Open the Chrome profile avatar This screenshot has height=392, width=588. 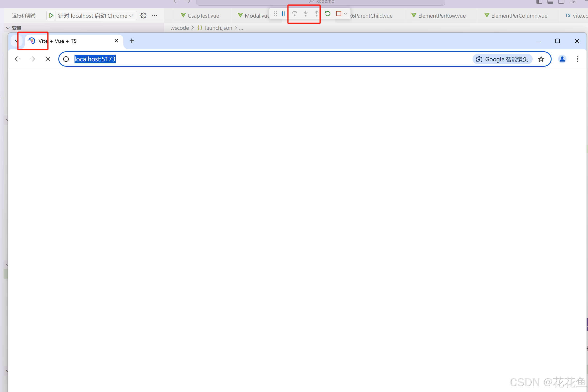pyautogui.click(x=562, y=59)
